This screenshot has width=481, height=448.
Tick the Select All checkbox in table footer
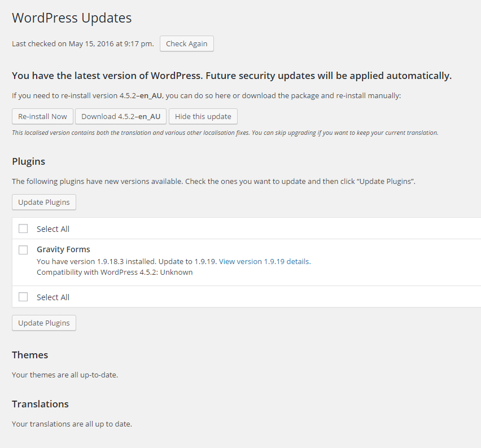point(23,297)
